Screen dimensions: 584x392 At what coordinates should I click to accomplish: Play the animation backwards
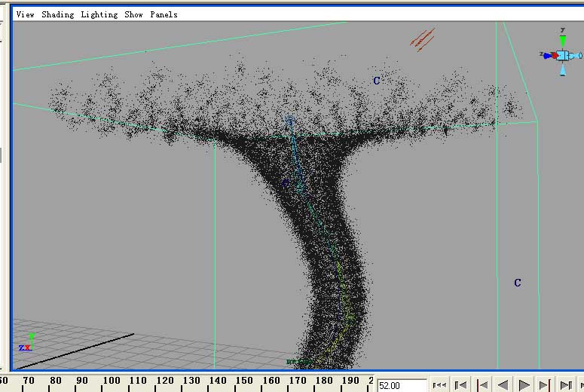tap(503, 385)
